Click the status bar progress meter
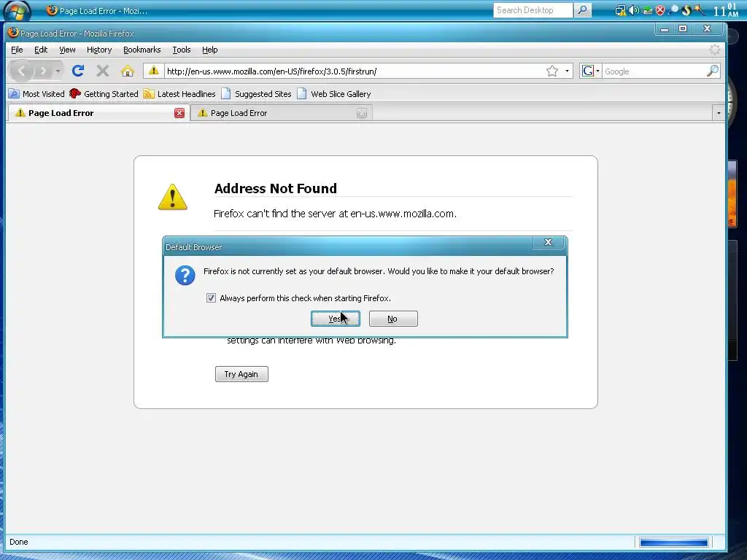Viewport: 747px width, 560px height. click(x=673, y=542)
